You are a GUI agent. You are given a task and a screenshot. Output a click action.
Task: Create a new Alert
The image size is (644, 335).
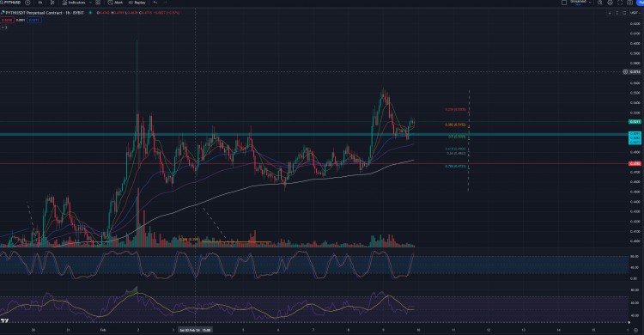115,3
